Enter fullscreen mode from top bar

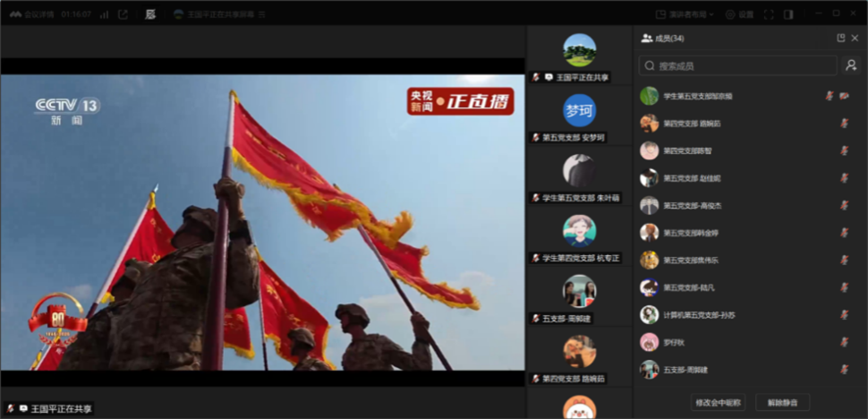768,14
